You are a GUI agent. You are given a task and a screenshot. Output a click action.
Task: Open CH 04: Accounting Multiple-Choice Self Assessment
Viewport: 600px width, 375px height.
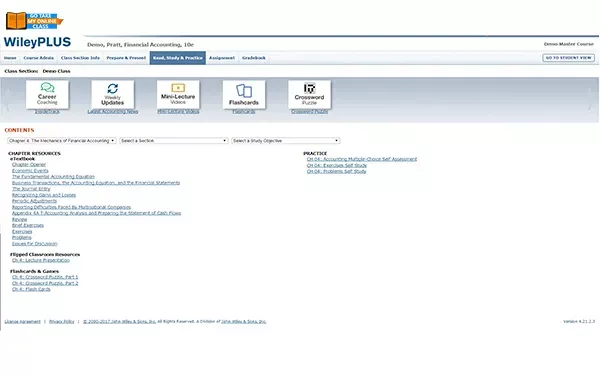click(362, 159)
